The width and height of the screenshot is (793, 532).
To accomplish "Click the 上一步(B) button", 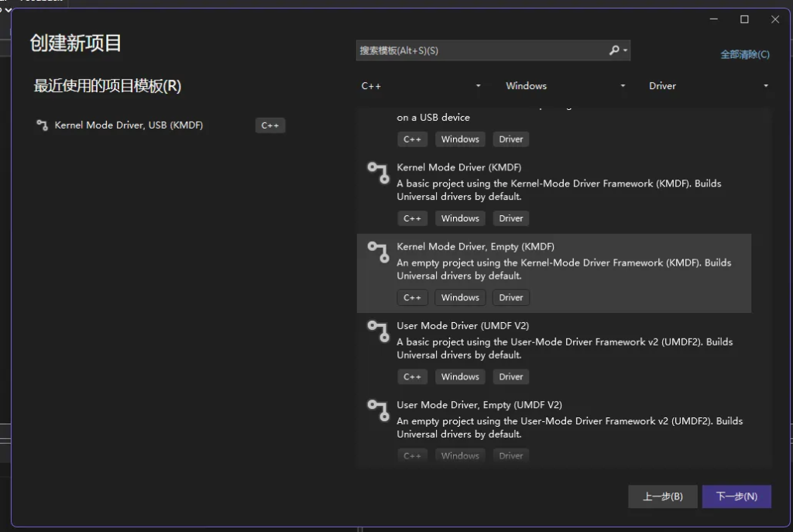I will click(662, 496).
